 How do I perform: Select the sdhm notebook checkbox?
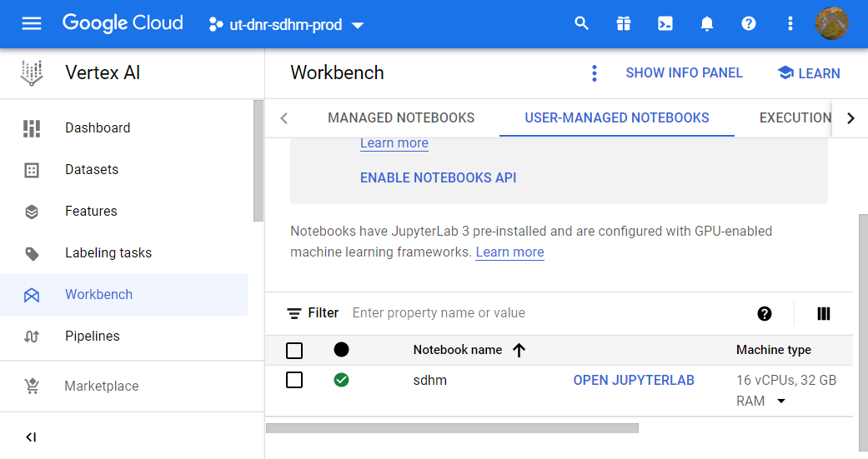[294, 380]
